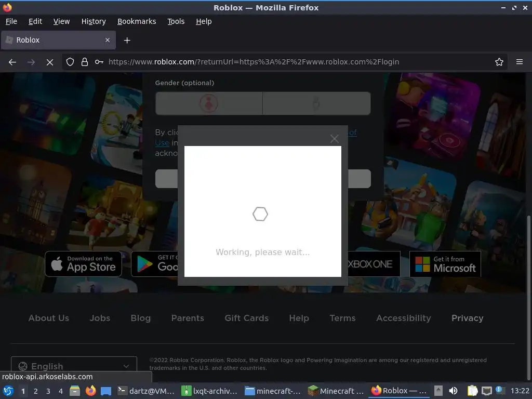Bookmark this page with the star
532x399 pixels.
[499, 62]
